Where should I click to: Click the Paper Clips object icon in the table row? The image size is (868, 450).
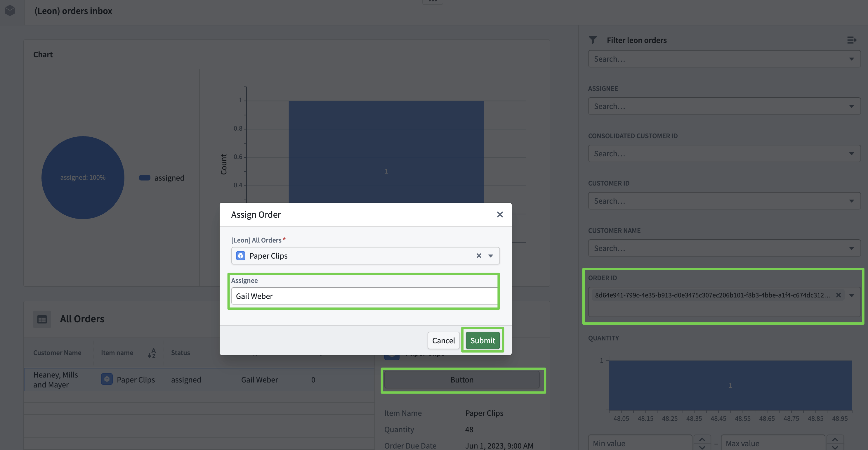tap(107, 379)
